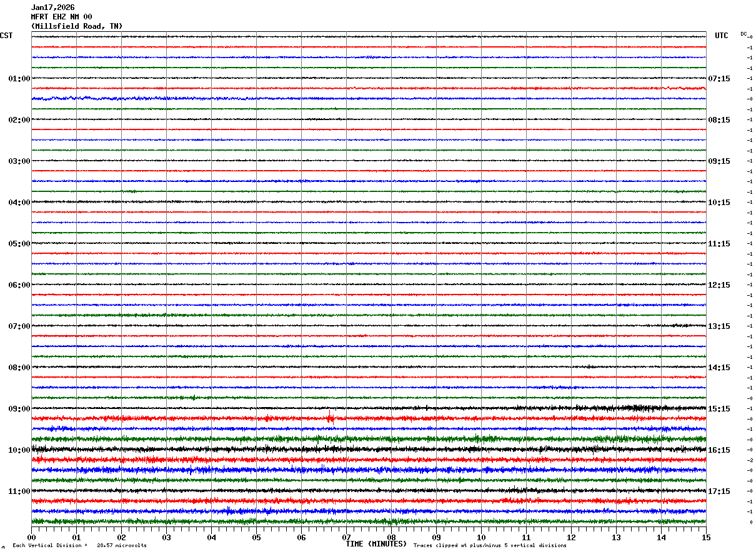Select the 11:00 CST time label
756x554 pixels.
(19, 491)
